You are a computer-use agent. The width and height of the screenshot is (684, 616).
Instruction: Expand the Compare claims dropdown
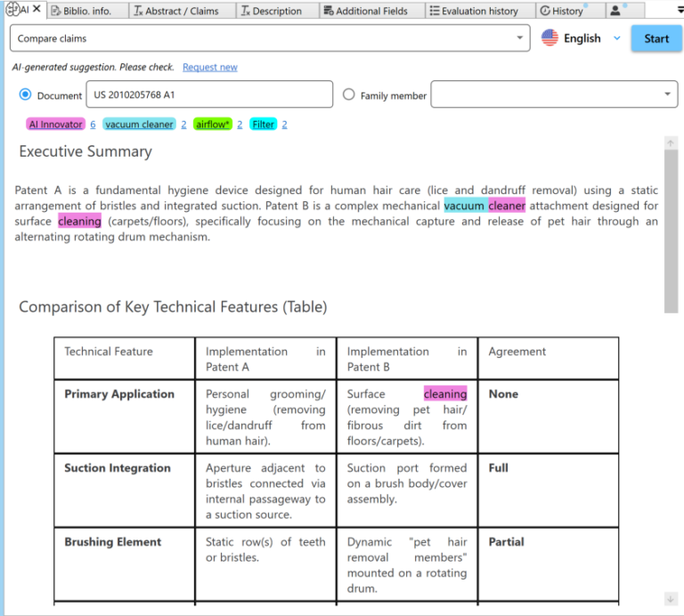pyautogui.click(x=520, y=38)
